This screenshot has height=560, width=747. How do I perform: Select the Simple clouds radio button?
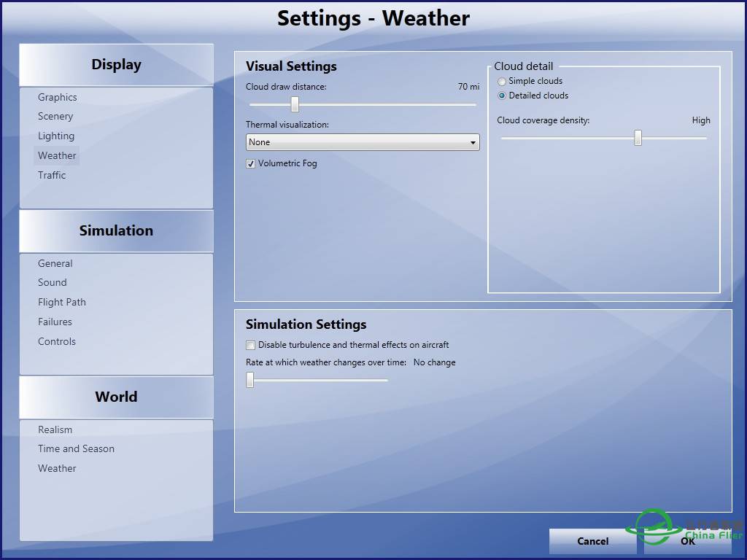[x=502, y=82]
